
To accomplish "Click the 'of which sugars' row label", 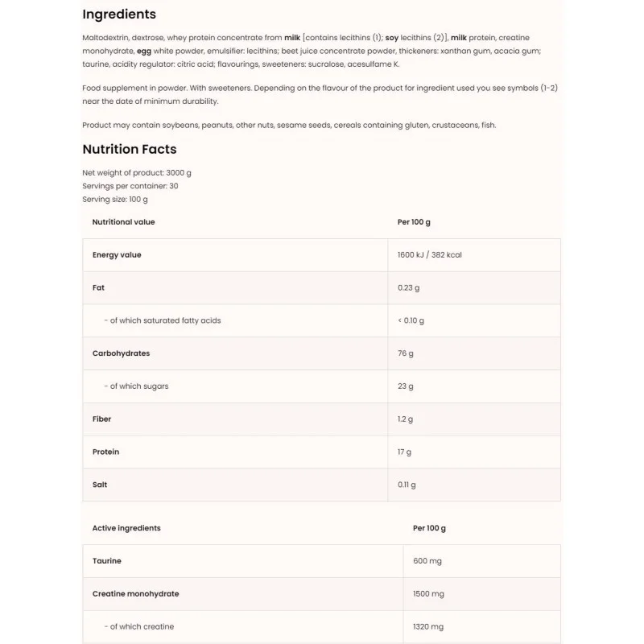I will pyautogui.click(x=138, y=386).
